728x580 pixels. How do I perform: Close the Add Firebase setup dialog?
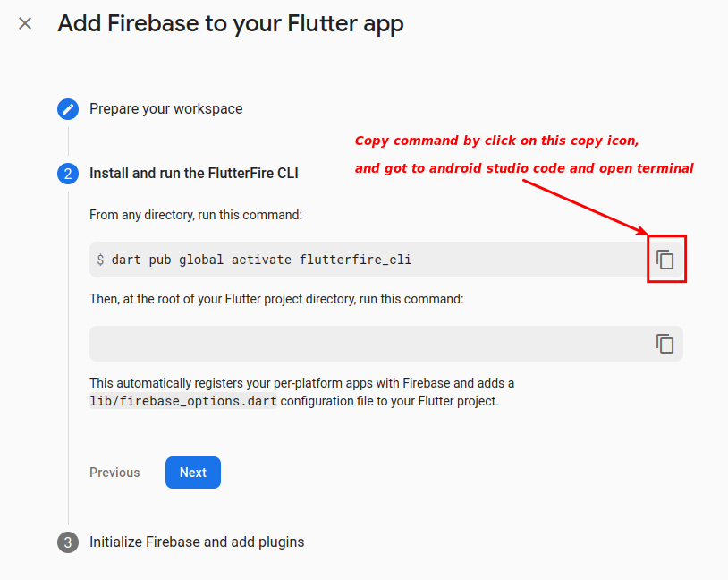tap(25, 23)
